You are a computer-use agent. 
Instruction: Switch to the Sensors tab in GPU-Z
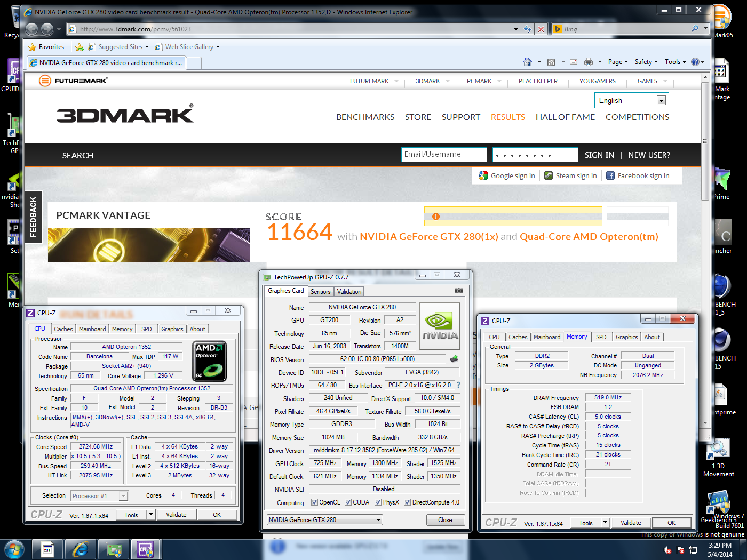click(x=321, y=292)
